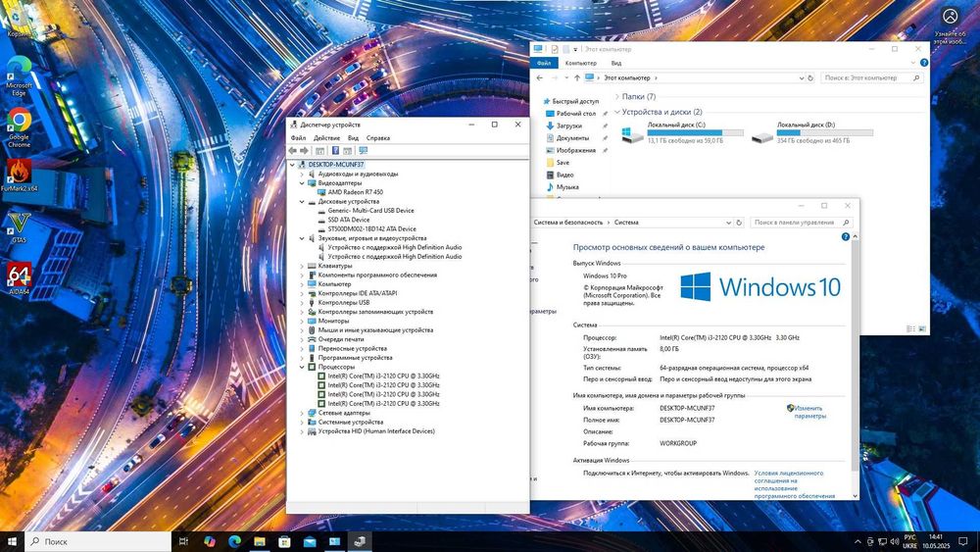This screenshot has width=980, height=552.
Task: Click the refresh icon in Explorer address bar
Action: pos(810,78)
